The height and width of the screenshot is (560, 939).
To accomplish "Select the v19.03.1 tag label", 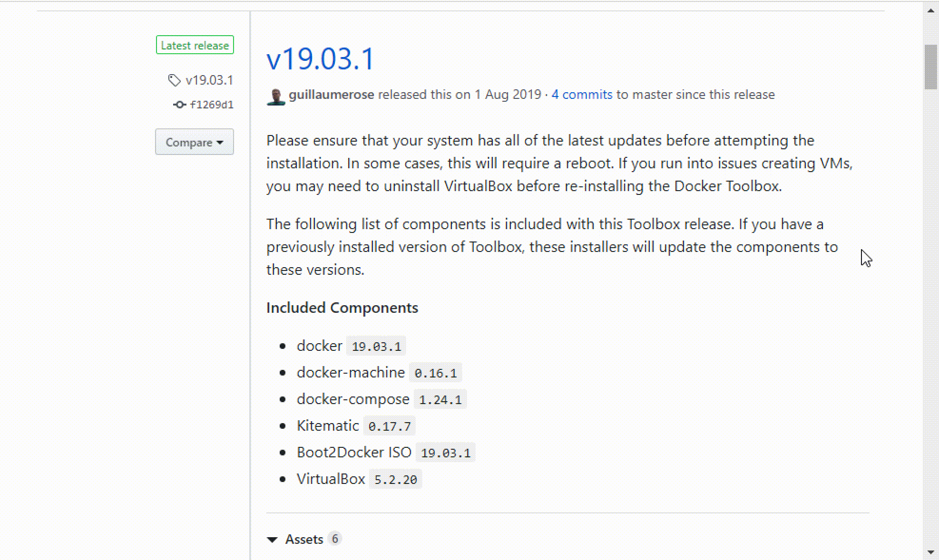I will [x=209, y=80].
